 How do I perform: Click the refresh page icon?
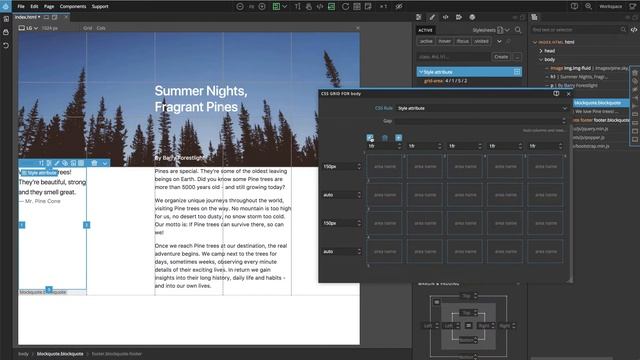345,7
